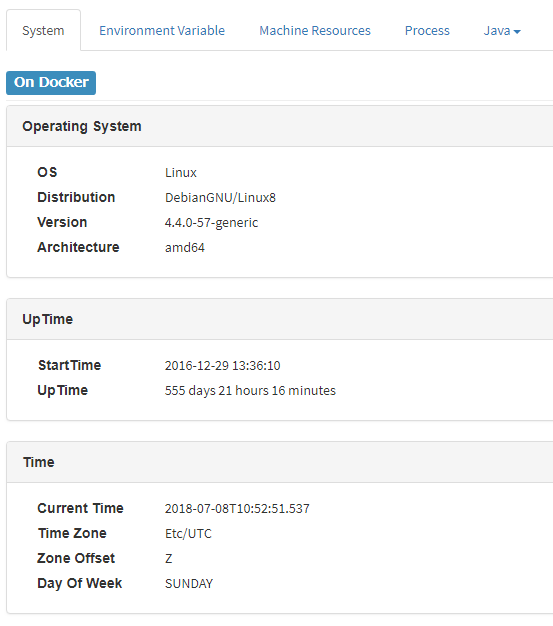Click the Etc/UTC time zone value
Image resolution: width=553 pixels, height=626 pixels.
[x=188, y=534]
